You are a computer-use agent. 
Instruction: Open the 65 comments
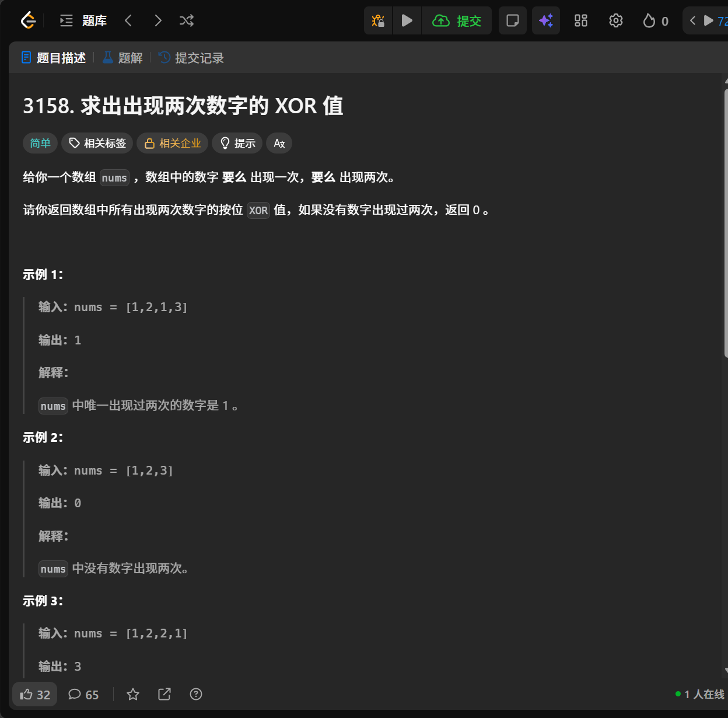[x=83, y=695]
